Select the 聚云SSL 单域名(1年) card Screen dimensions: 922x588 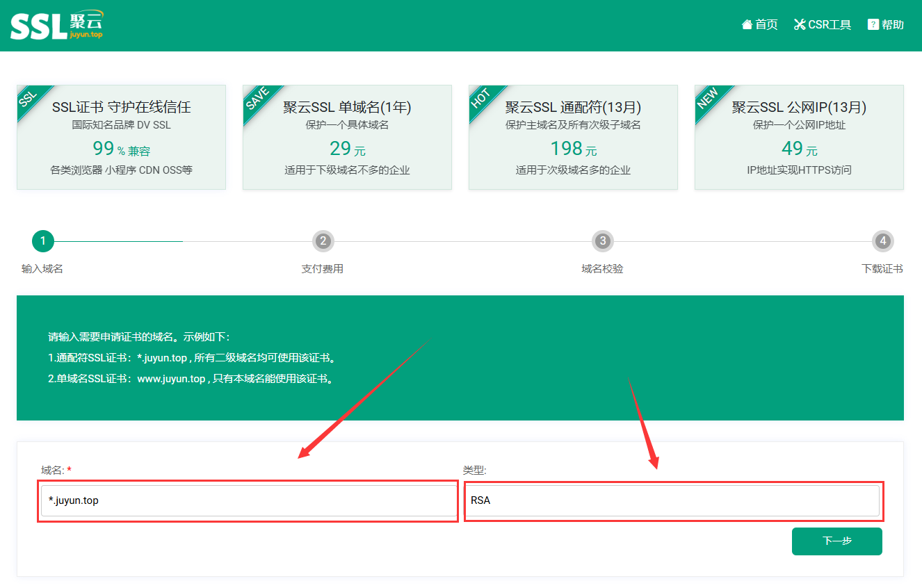(x=347, y=137)
